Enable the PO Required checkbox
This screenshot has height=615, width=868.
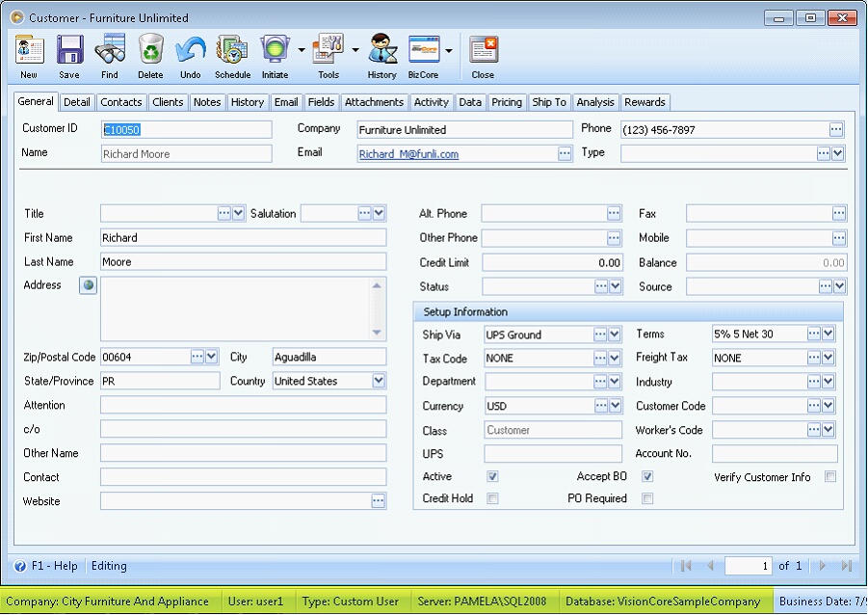tap(647, 498)
